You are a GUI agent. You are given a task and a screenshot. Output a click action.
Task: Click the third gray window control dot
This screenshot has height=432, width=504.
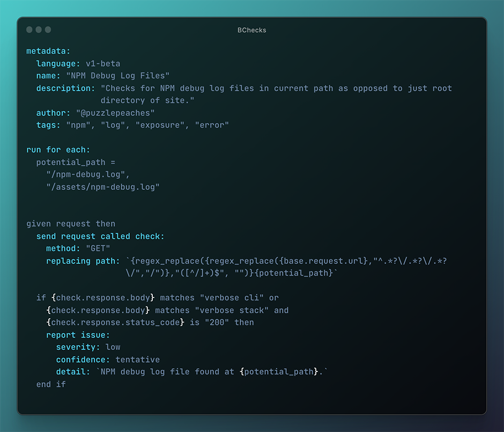48,30
